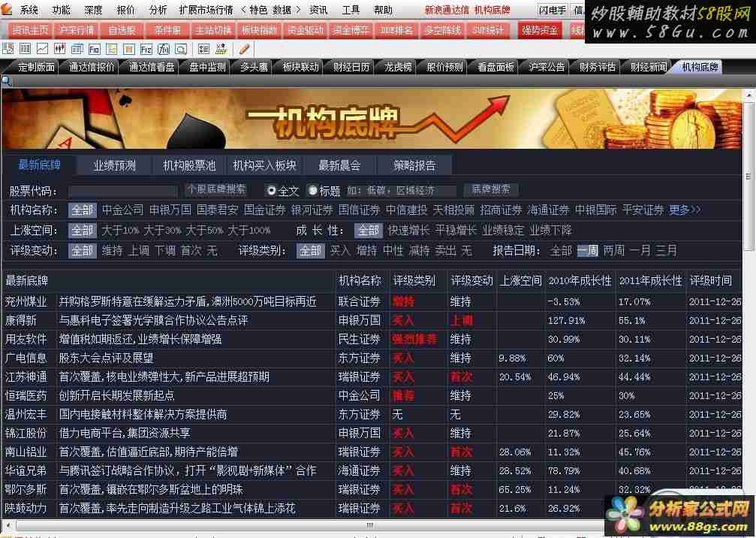The height and width of the screenshot is (538, 756).
Task: Switch to the 业绩预测 tab
Action: [x=115, y=165]
